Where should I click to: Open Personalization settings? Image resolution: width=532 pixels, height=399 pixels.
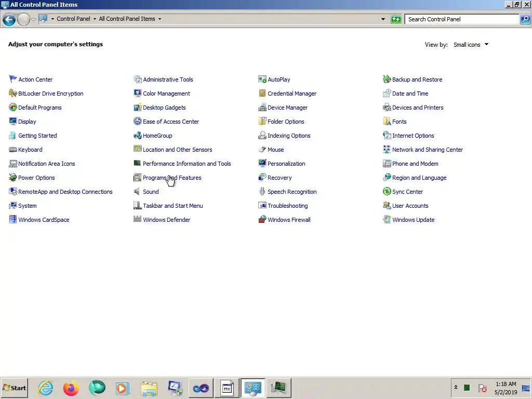click(x=286, y=164)
